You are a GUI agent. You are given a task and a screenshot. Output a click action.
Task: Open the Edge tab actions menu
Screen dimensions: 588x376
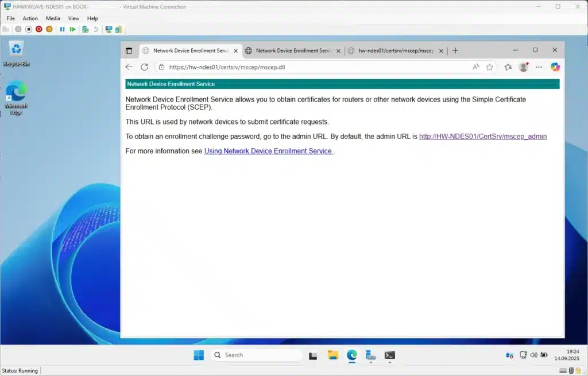point(129,51)
